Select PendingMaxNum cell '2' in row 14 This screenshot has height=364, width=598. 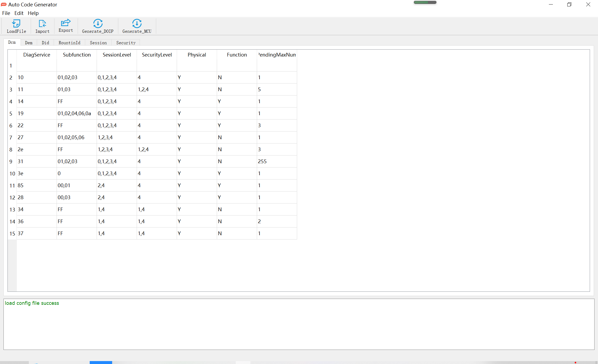pyautogui.click(x=277, y=221)
